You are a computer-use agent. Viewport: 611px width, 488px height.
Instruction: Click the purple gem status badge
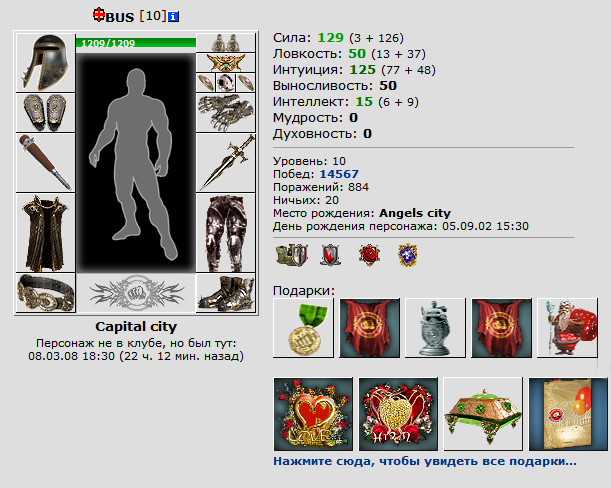pyautogui.click(x=408, y=255)
